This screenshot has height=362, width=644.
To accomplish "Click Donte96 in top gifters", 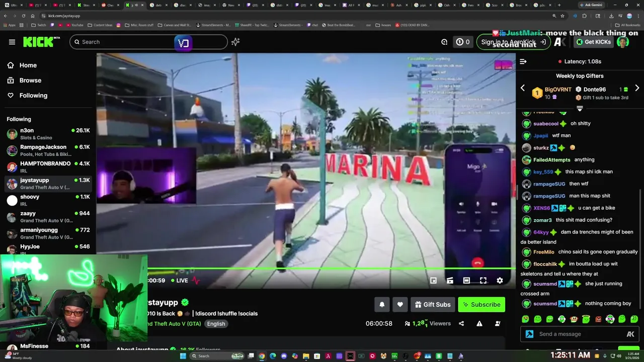I will tap(594, 89).
